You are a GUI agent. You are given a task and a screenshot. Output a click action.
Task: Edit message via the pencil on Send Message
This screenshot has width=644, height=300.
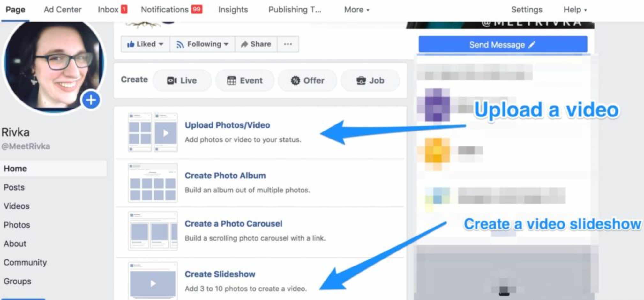pyautogui.click(x=532, y=45)
